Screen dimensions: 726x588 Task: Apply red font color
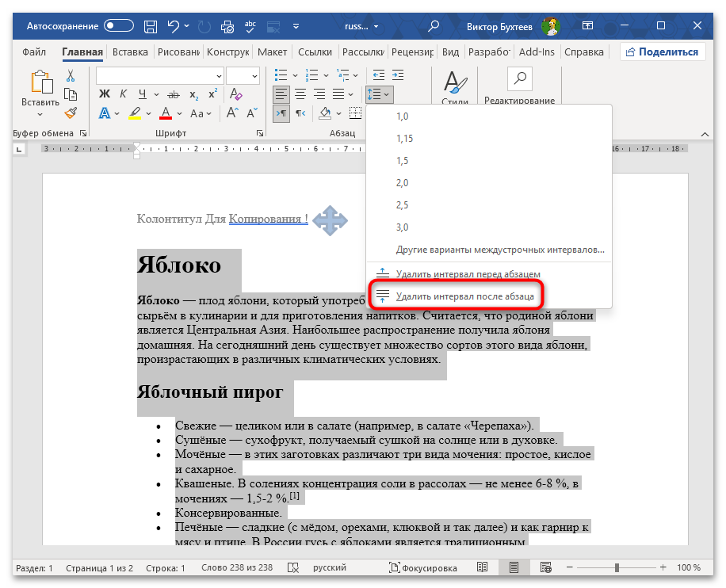166,113
